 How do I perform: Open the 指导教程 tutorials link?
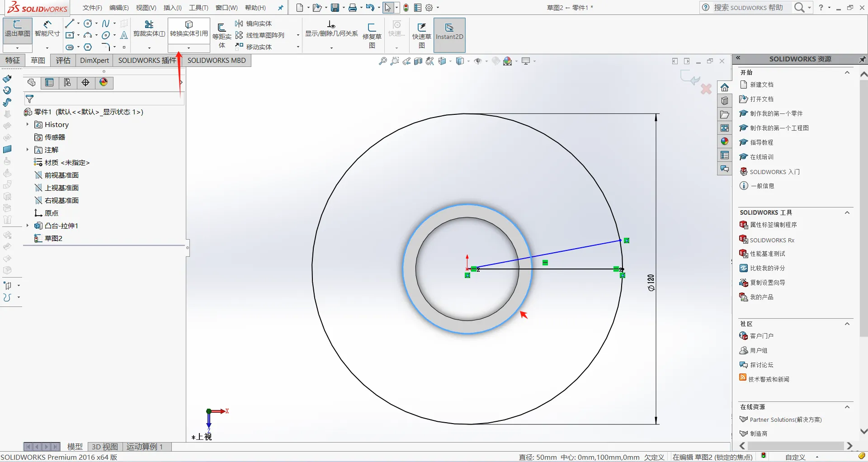(762, 142)
